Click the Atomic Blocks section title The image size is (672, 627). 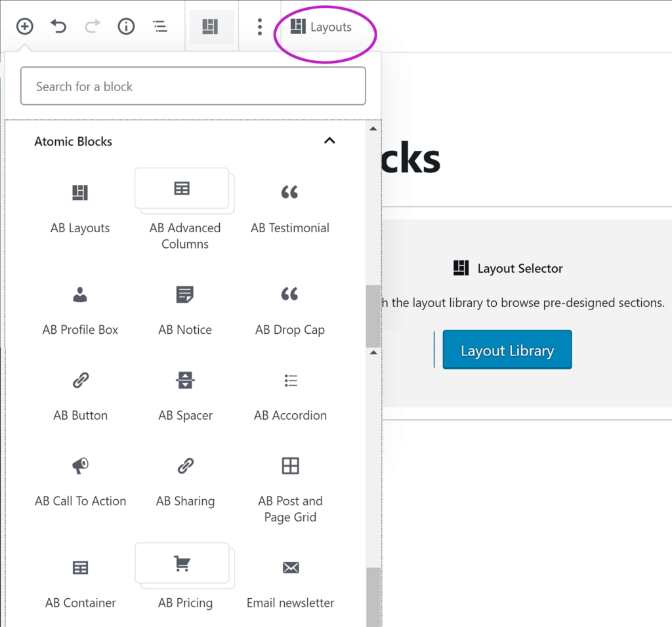click(x=73, y=141)
